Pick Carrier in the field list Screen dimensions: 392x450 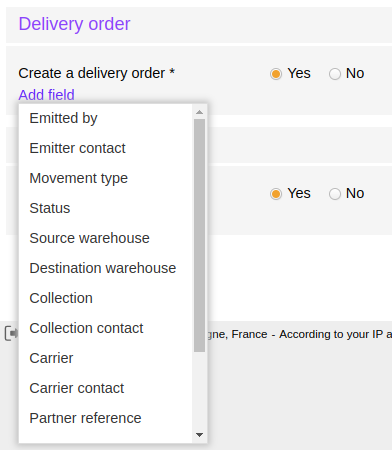coord(105,358)
